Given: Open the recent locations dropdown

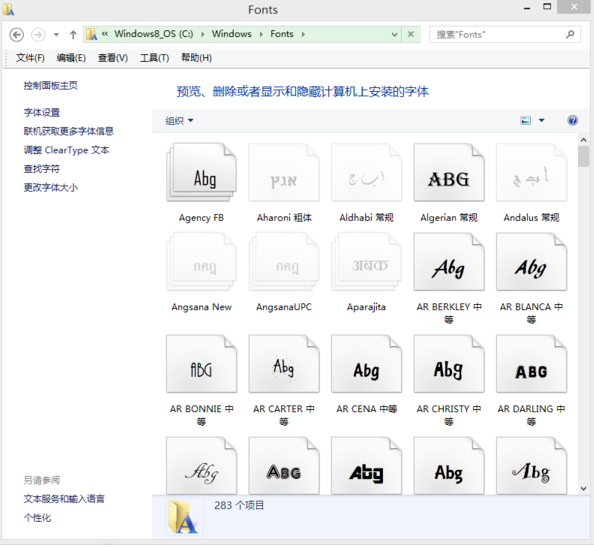Looking at the screenshot, I should [56, 35].
